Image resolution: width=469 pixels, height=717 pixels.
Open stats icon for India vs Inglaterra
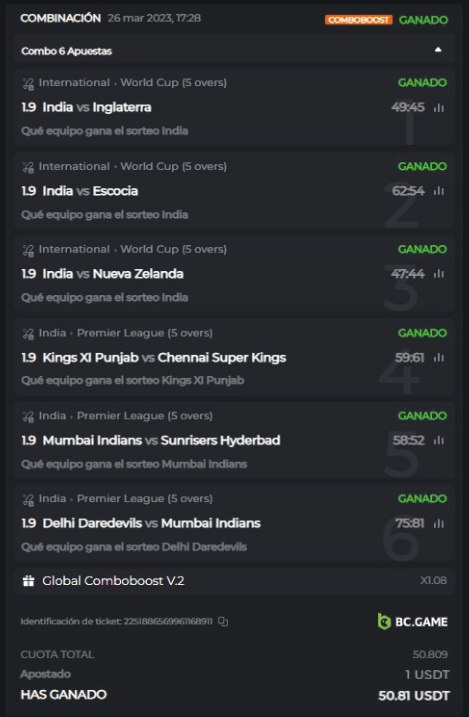point(439,108)
